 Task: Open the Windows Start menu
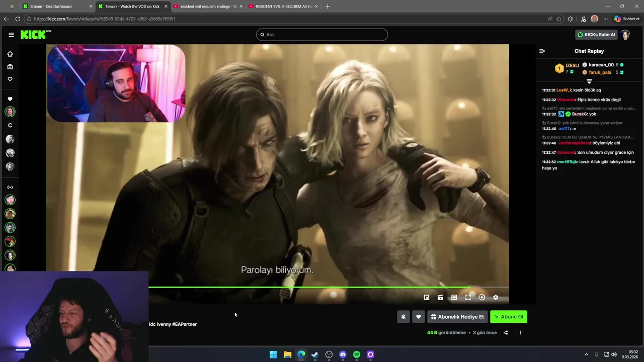pyautogui.click(x=273, y=354)
